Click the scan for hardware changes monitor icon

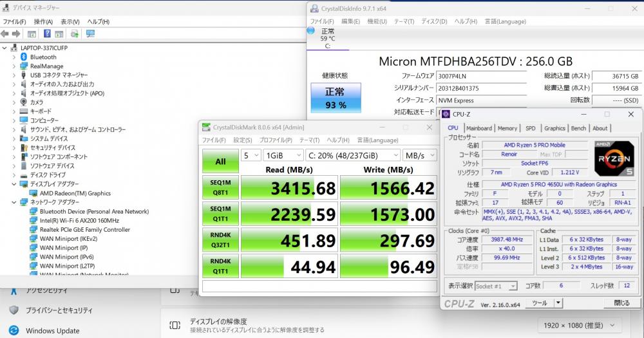point(90,33)
